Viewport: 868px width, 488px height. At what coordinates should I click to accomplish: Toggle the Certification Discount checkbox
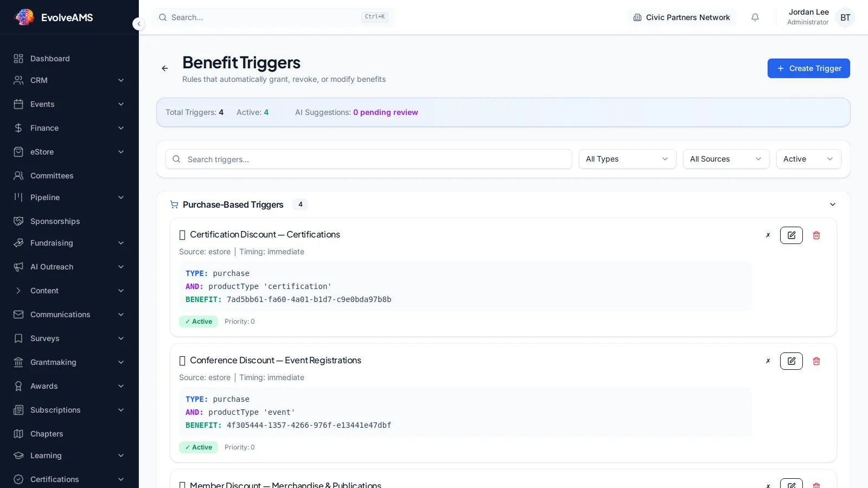182,235
